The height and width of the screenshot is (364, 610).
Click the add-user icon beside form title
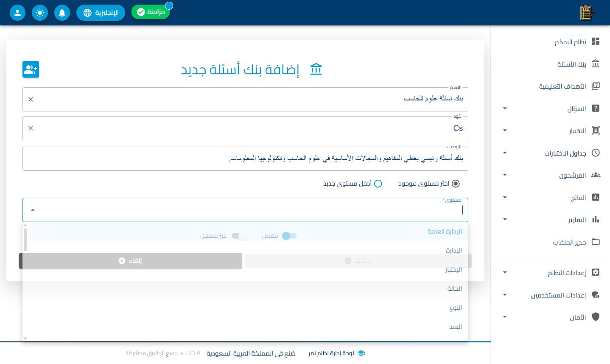click(31, 69)
